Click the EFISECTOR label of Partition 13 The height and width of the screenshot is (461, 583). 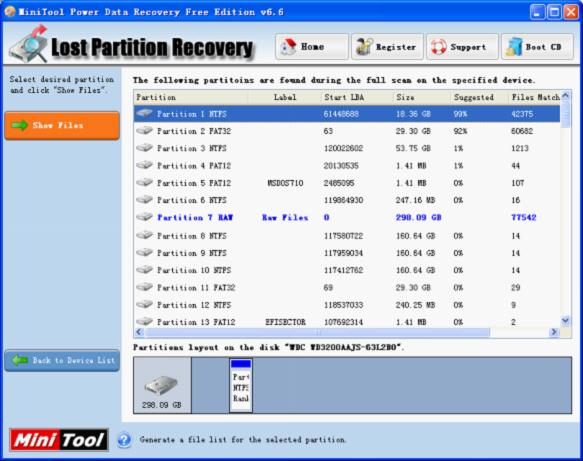(286, 322)
